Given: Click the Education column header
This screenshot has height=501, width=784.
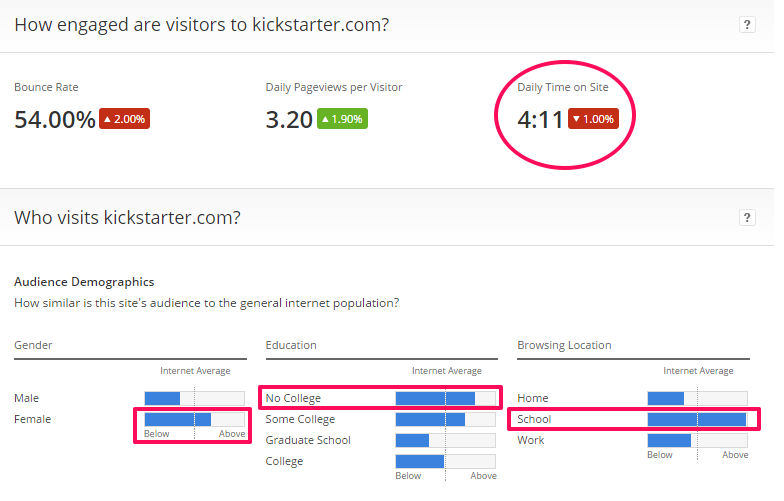Looking at the screenshot, I should 291,345.
